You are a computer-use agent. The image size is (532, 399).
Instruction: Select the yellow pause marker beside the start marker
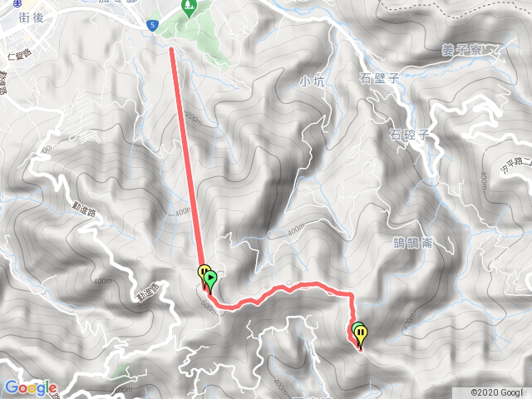pyautogui.click(x=202, y=273)
